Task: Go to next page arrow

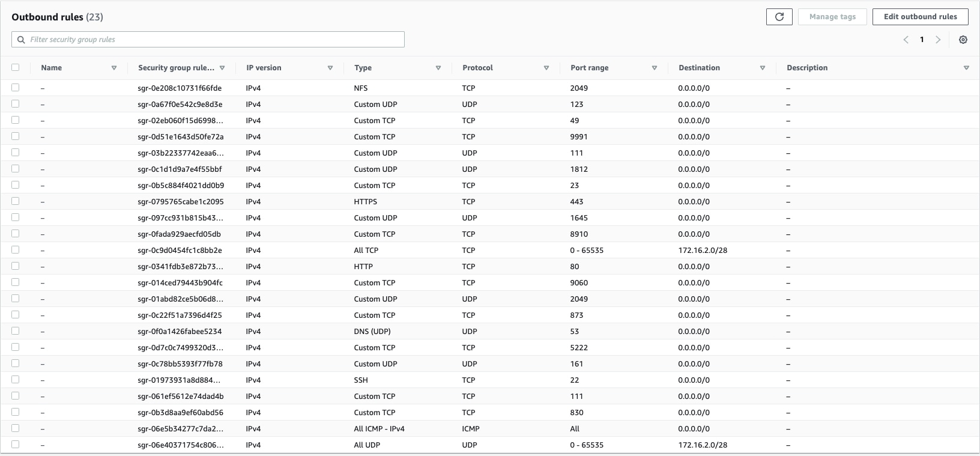Action: pos(938,40)
